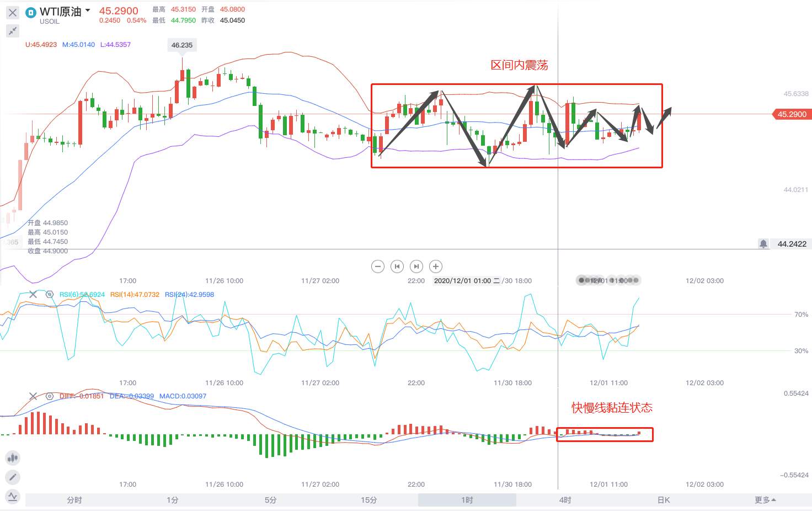This screenshot has width=812, height=511.
Task: Click the 46.235 high price marker
Action: [x=182, y=45]
